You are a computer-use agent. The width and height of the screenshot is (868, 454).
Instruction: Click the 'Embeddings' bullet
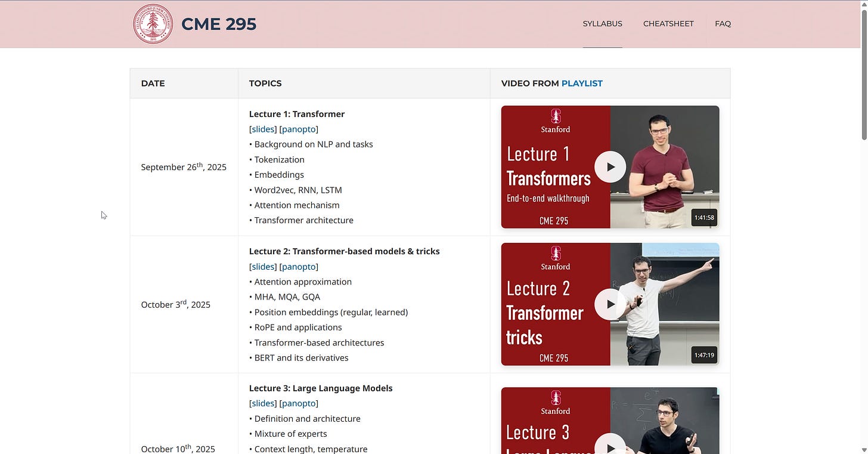pyautogui.click(x=277, y=175)
